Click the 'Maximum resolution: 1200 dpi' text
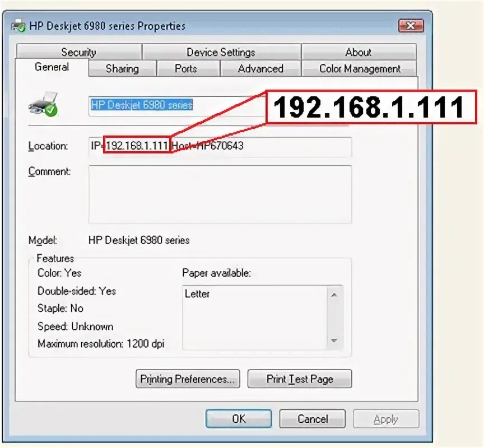Image resolution: width=484 pixels, height=448 pixels. 101,344
